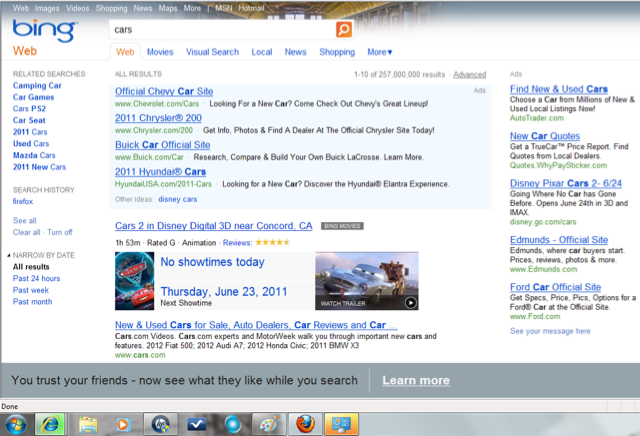
Task: Launch Internet Explorer from taskbar
Action: coord(50,425)
